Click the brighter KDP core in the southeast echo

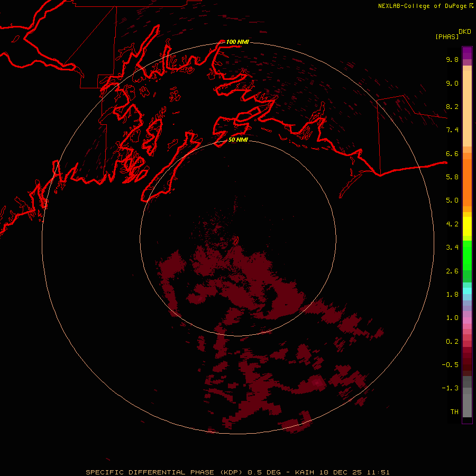pyautogui.click(x=317, y=382)
